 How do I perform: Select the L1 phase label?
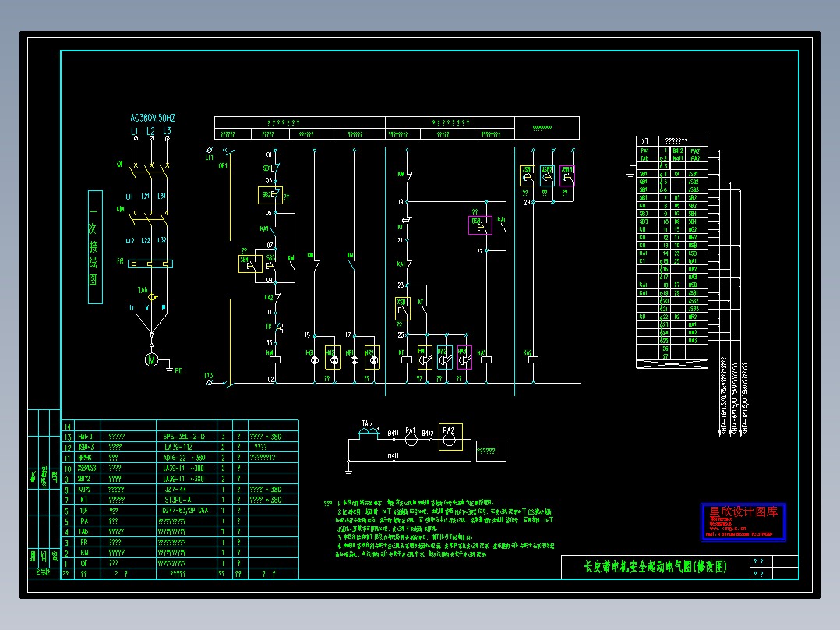(135, 131)
